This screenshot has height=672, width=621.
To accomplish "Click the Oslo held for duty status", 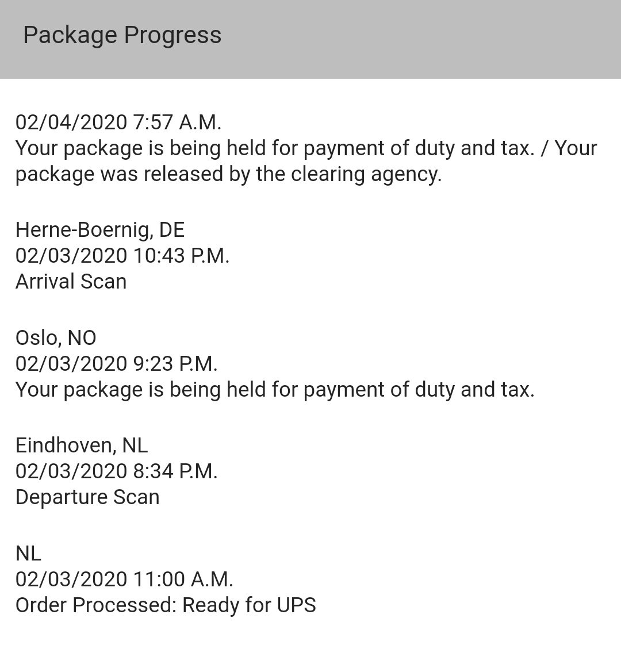I will [275, 390].
